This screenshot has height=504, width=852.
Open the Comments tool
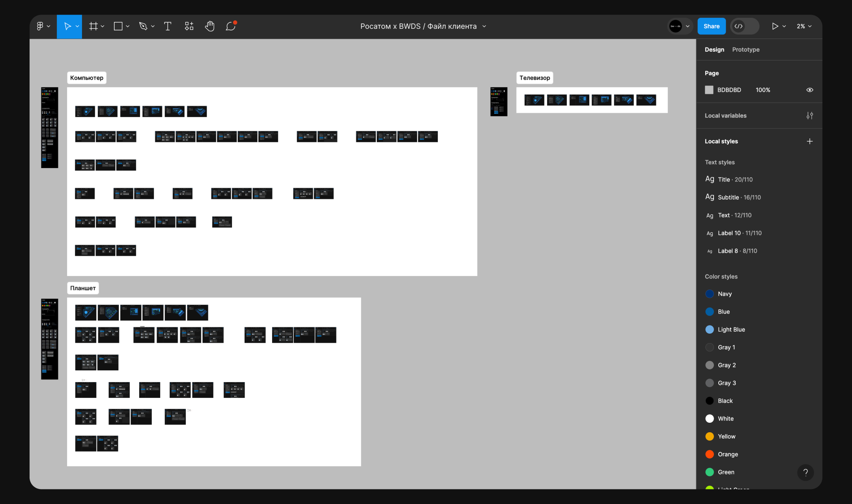[231, 26]
